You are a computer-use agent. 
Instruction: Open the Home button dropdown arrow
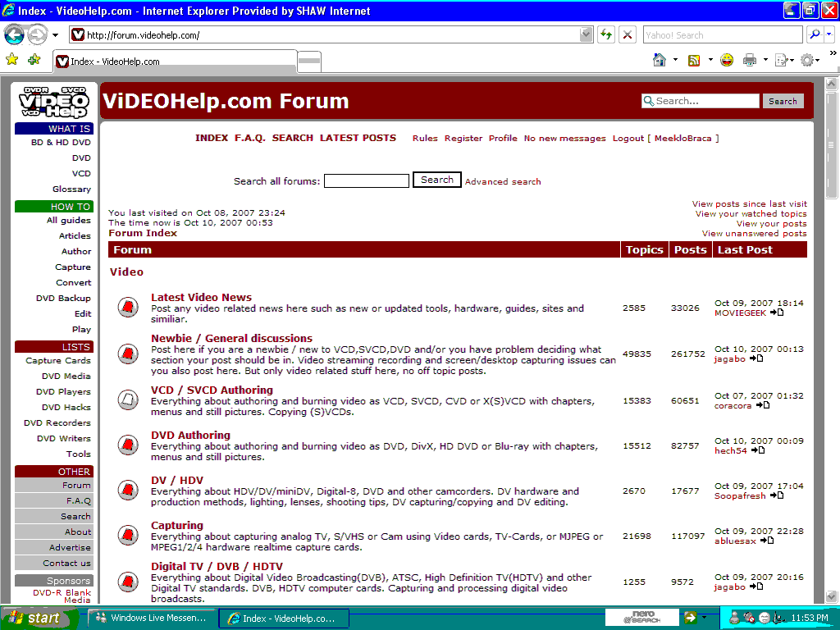click(x=675, y=60)
